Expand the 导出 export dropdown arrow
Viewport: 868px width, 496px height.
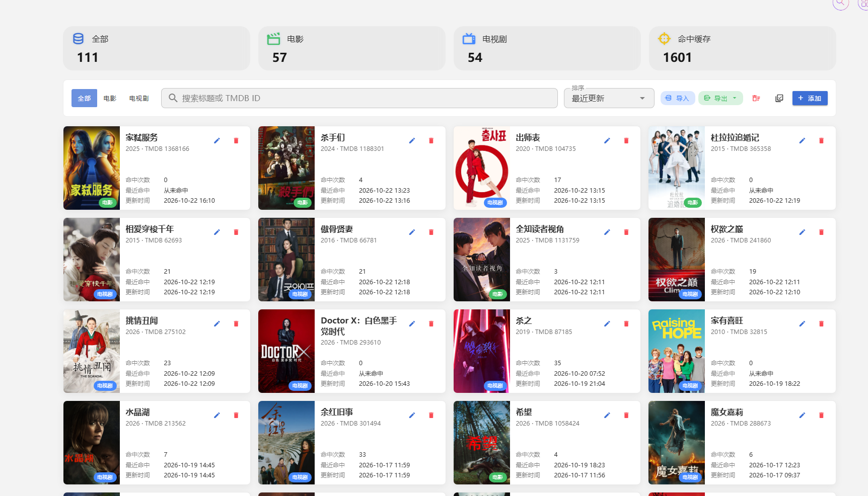735,98
